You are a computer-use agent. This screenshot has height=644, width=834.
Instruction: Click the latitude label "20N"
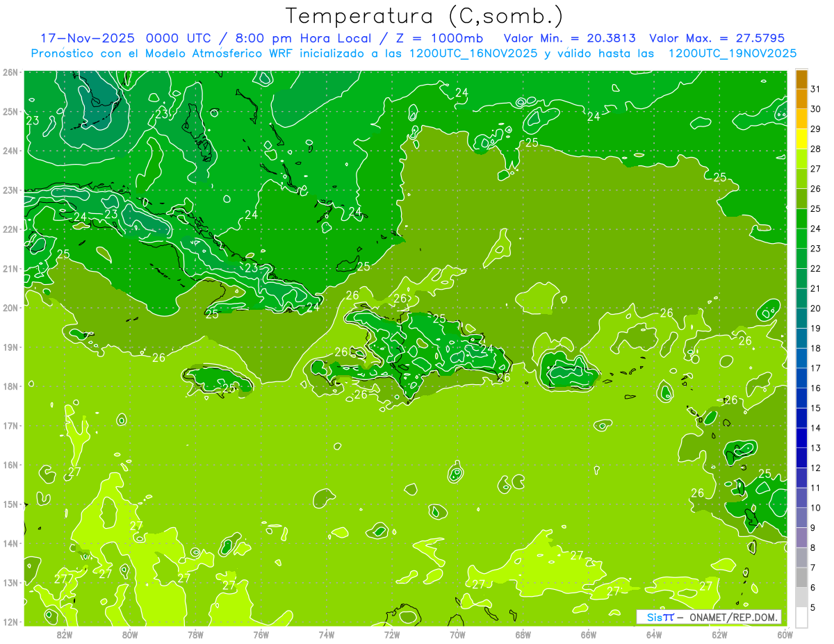[x=11, y=308]
